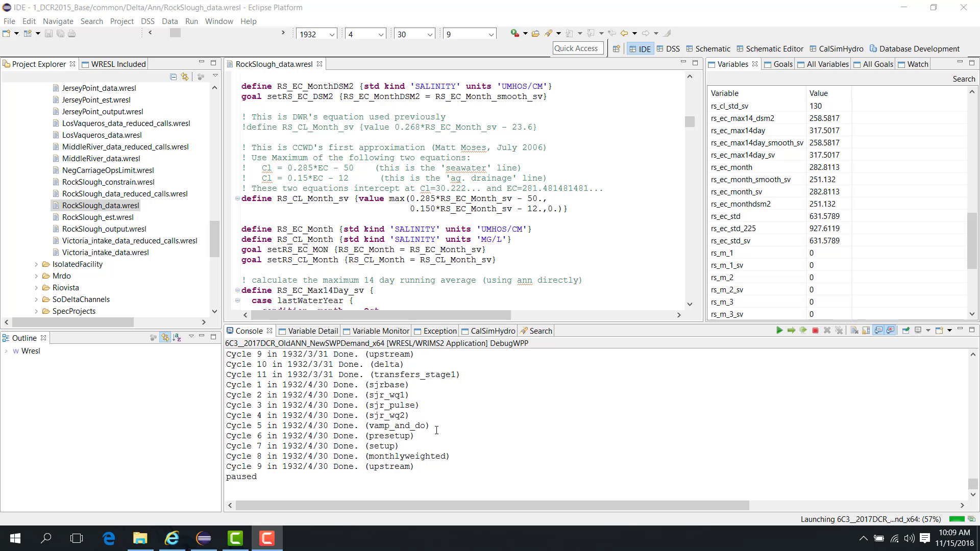Close the RockSlough_data.wresl editor tab
Image resolution: width=980 pixels, height=551 pixels.
tap(320, 64)
